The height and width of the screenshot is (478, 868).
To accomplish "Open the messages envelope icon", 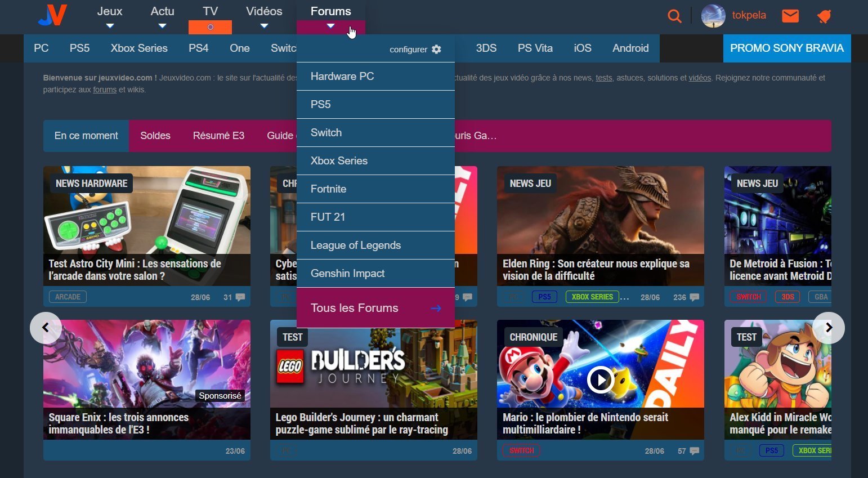I will [790, 16].
